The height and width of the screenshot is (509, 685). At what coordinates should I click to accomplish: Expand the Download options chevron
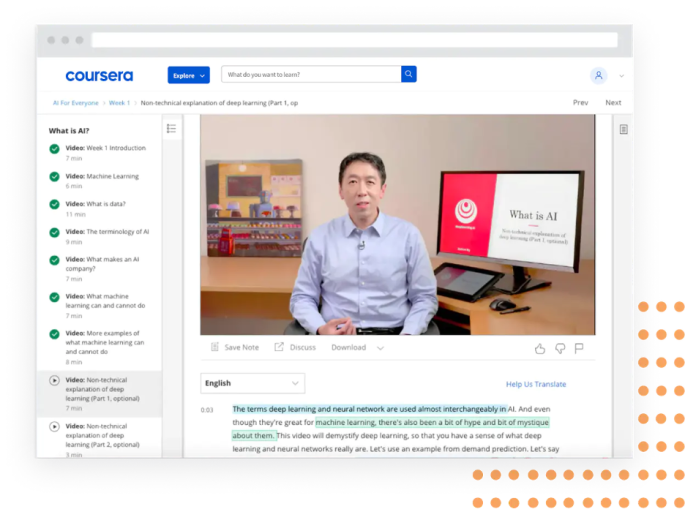pyautogui.click(x=381, y=348)
